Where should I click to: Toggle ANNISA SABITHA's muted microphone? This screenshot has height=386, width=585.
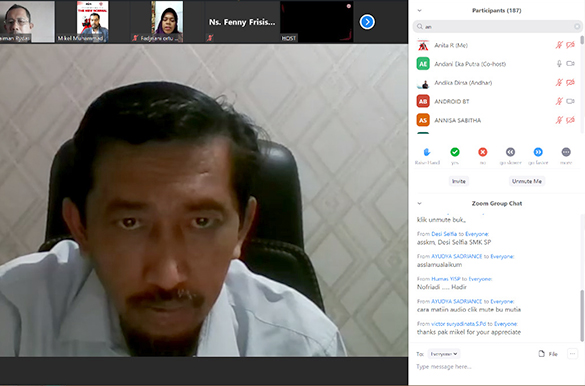click(559, 120)
